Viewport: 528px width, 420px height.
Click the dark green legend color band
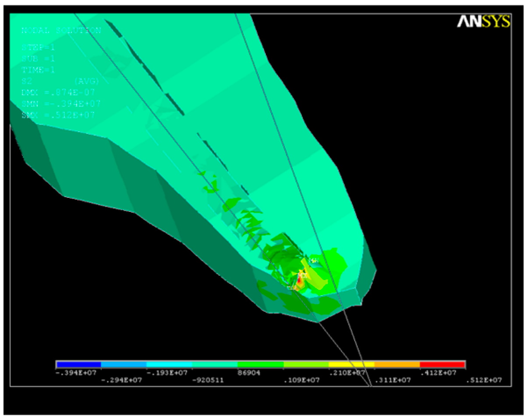[260, 364]
